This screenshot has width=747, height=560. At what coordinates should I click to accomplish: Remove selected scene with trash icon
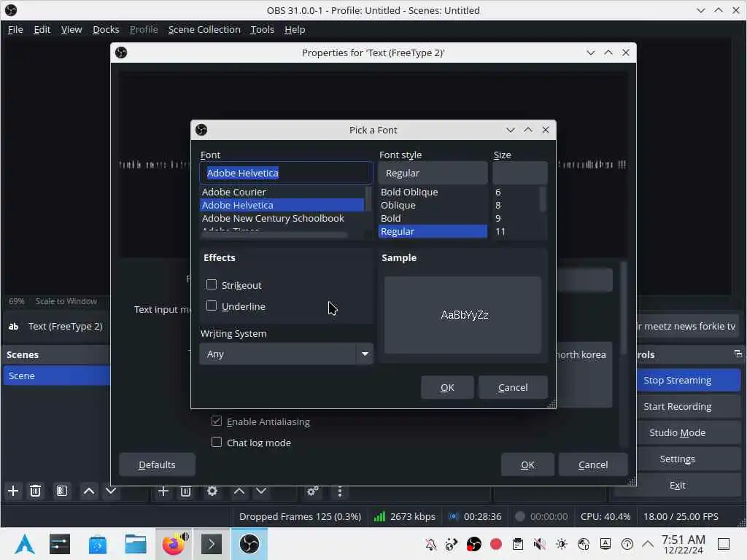(35, 491)
